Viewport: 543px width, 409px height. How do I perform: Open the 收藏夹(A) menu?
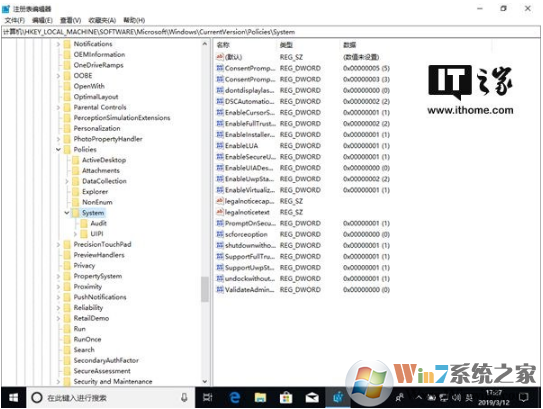[102, 20]
